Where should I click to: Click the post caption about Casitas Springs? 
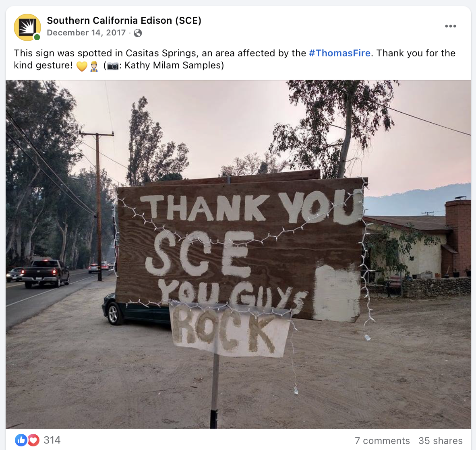pyautogui.click(x=234, y=59)
